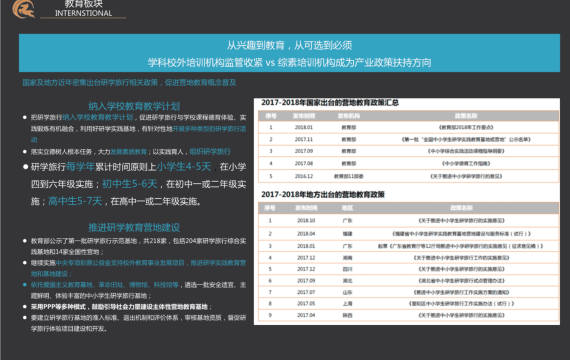570x360 pixels.
Task: Click 广东 in the local 2018.01 row
Action: click(x=347, y=246)
